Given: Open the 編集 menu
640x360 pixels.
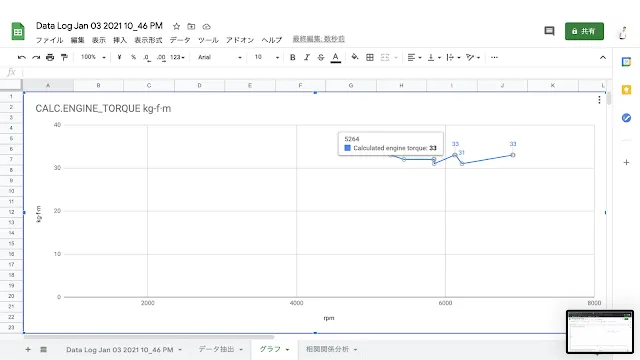Looking at the screenshot, I should 77,40.
